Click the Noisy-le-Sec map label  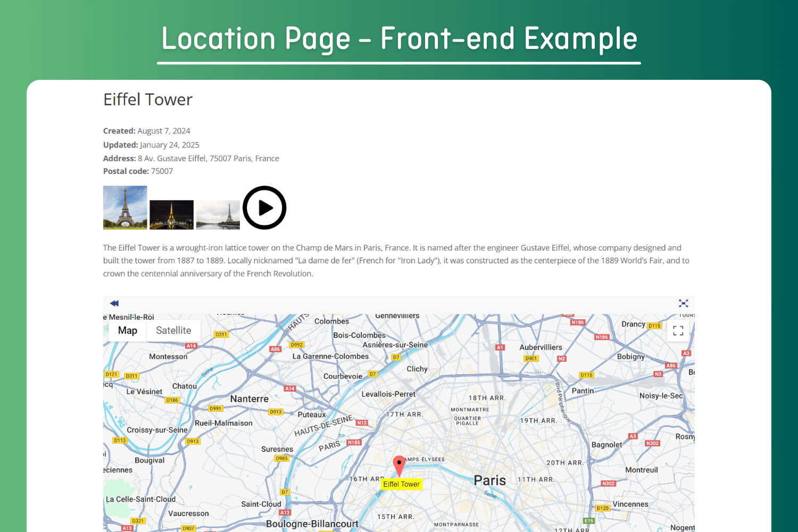point(661,396)
